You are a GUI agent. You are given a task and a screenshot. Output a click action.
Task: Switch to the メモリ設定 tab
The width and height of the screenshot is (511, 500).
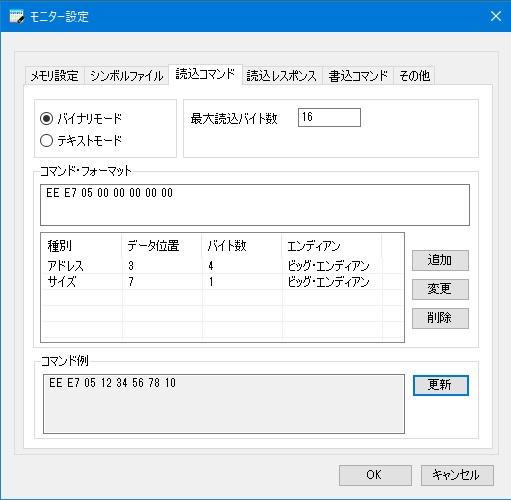tap(55, 76)
